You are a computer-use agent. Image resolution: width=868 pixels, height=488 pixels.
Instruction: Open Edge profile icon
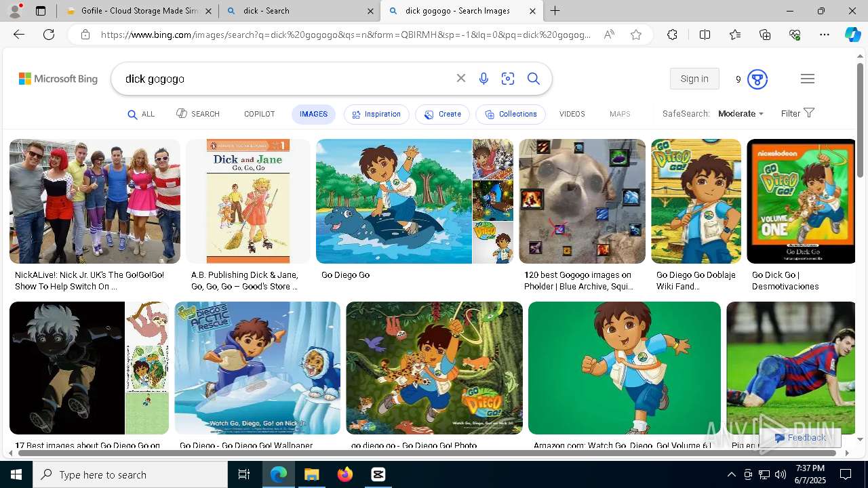point(15,11)
